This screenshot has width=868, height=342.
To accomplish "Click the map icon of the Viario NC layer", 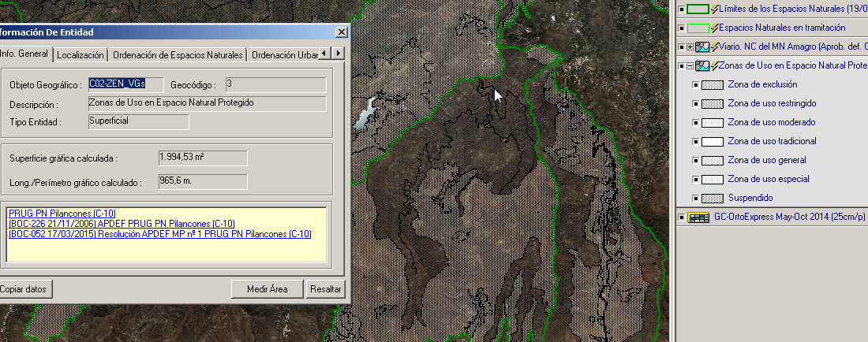I will [702, 47].
